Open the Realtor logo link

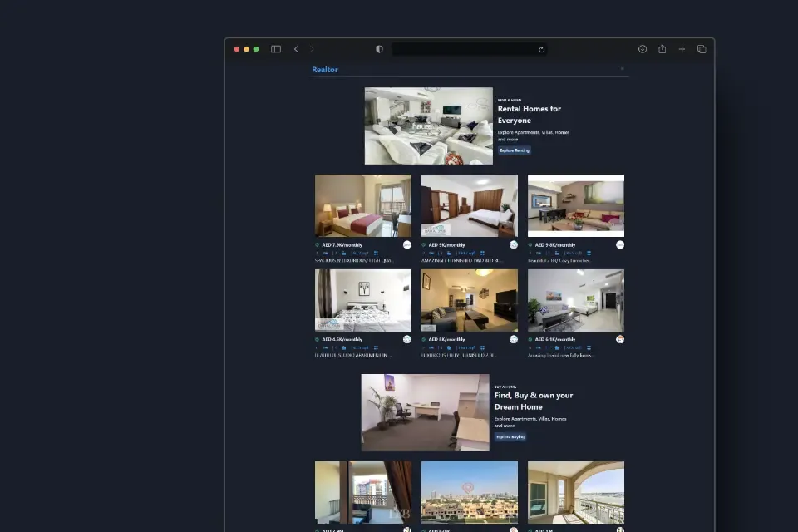(325, 69)
